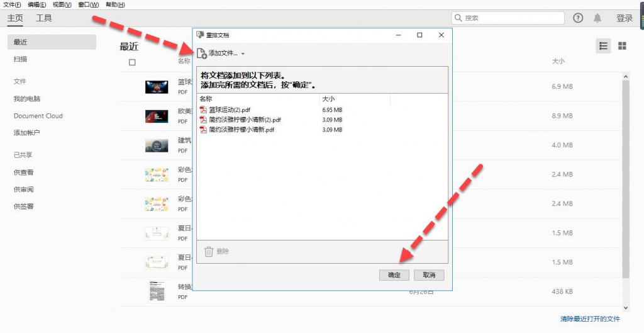Viewport: 644px width, 333px height.
Task: Select 供查看 in the sidebar
Action: click(23, 172)
